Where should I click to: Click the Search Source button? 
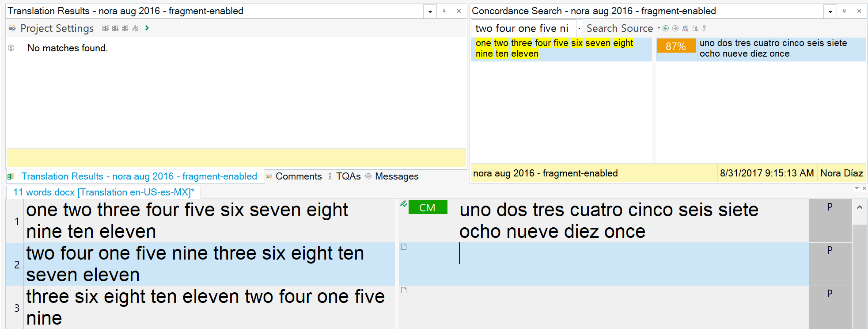tap(619, 28)
